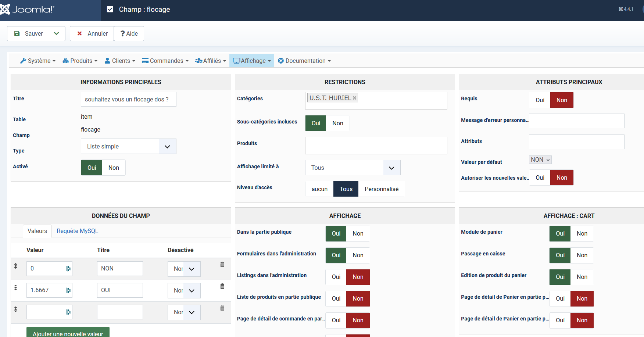Open the Affichage menu
The image size is (644, 337).
click(x=252, y=61)
